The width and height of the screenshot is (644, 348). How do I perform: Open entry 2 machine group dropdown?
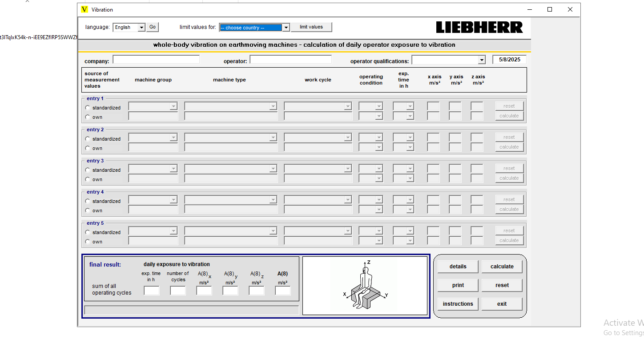pos(173,138)
